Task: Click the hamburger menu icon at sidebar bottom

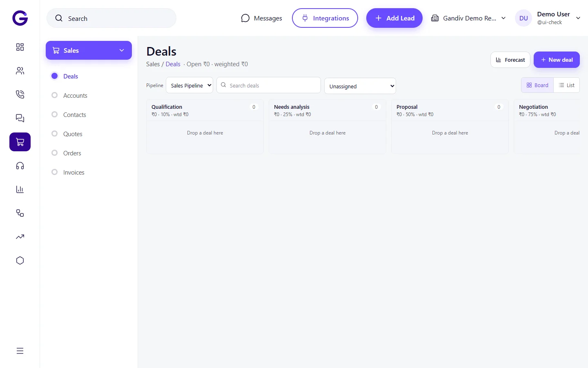Action: point(20,351)
